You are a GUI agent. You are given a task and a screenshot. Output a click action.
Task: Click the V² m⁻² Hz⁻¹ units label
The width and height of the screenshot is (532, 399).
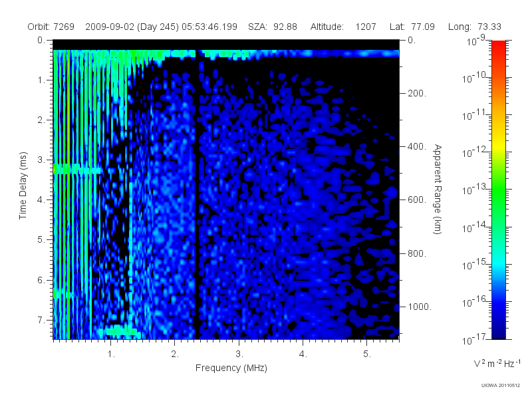497,363
